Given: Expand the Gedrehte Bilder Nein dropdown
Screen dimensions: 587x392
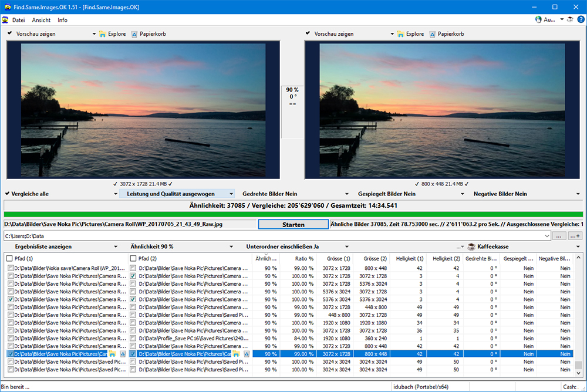Looking at the screenshot, I should (x=347, y=194).
